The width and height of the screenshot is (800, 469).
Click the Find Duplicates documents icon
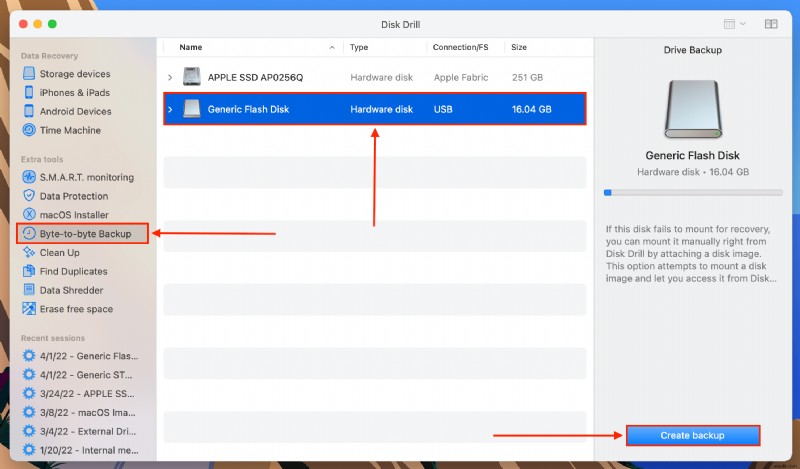point(29,271)
